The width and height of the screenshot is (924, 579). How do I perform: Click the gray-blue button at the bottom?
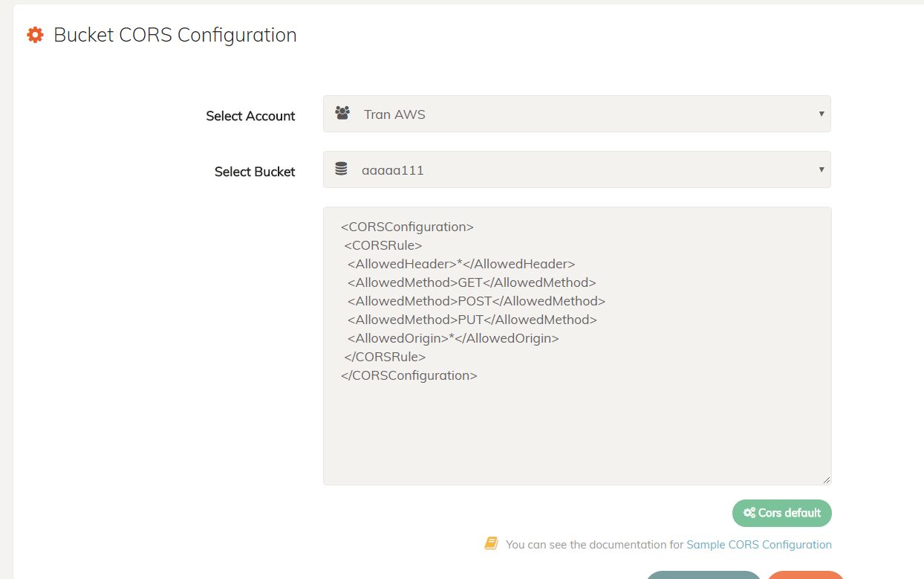click(703, 575)
